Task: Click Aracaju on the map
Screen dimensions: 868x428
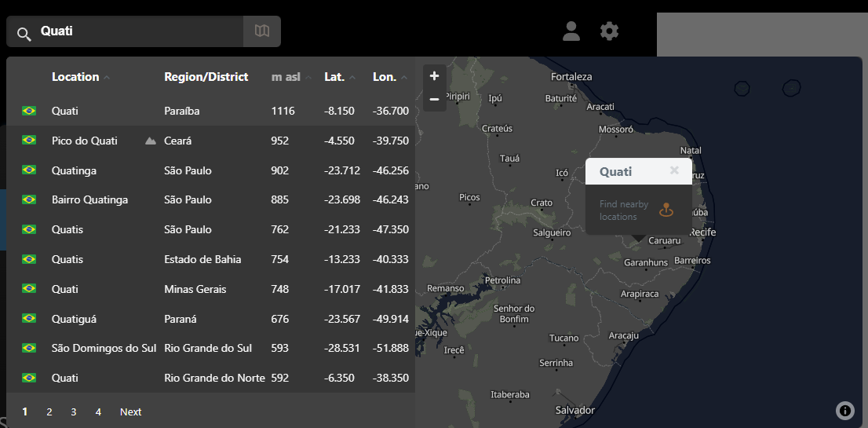Action: point(624,335)
